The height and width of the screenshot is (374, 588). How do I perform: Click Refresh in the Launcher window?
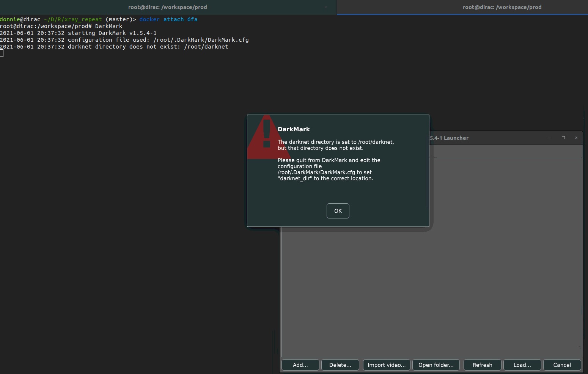483,365
